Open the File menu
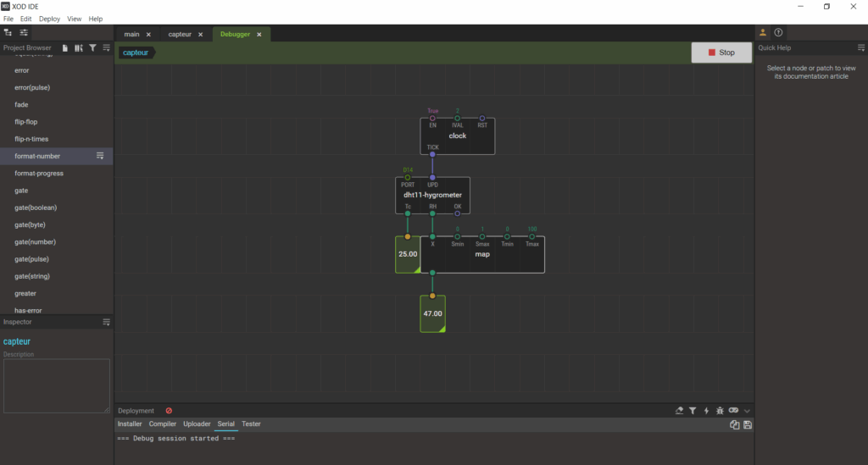 [x=8, y=19]
